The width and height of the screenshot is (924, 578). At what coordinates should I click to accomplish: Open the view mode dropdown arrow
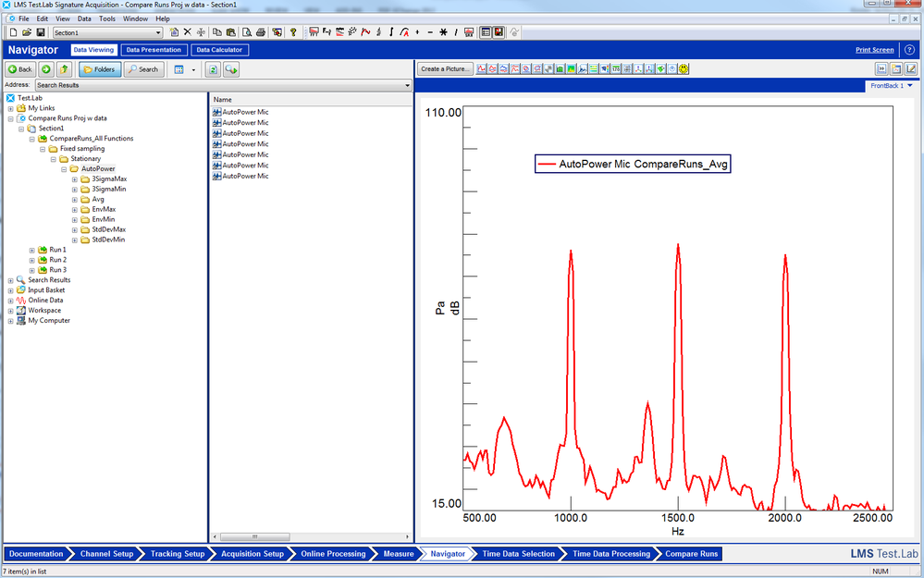[193, 70]
